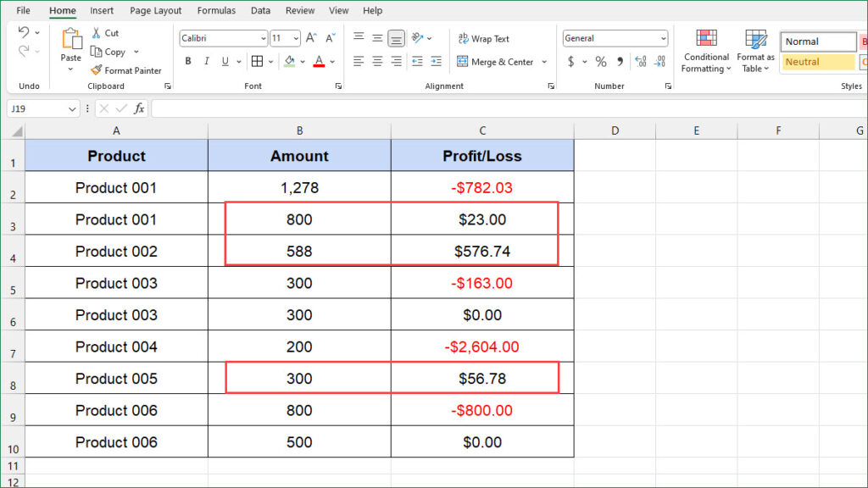Click the Undo button
The width and height of the screenshot is (868, 488).
pyautogui.click(x=23, y=32)
